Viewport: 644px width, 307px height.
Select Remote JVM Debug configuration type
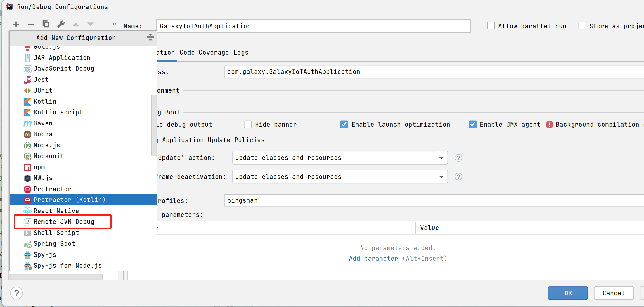(83, 222)
